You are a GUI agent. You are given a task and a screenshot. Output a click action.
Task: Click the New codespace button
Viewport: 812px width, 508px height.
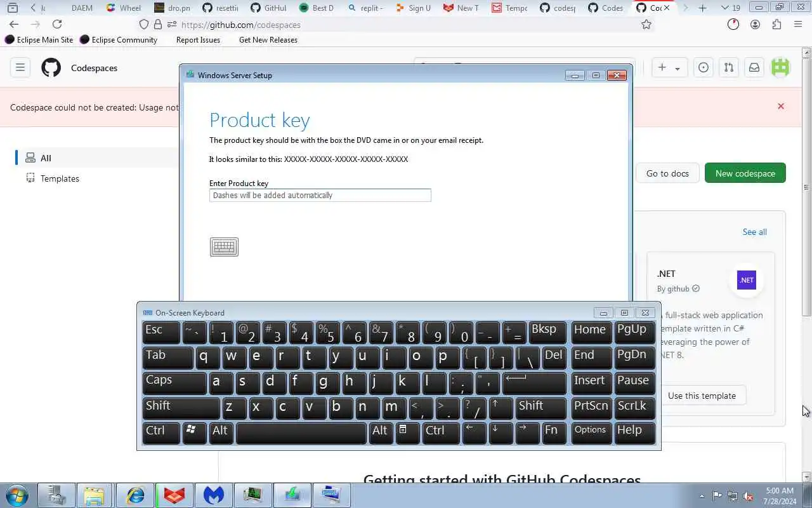coord(745,173)
